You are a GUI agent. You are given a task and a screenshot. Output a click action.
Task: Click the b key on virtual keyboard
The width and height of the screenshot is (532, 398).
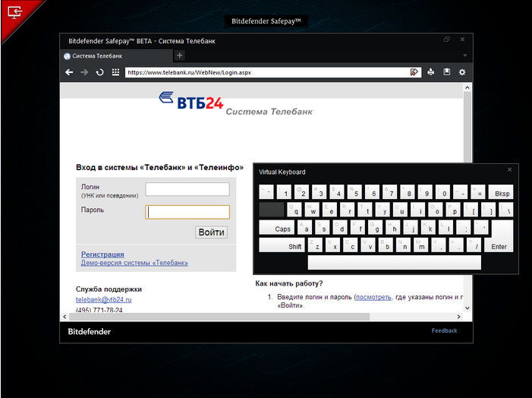click(x=386, y=245)
